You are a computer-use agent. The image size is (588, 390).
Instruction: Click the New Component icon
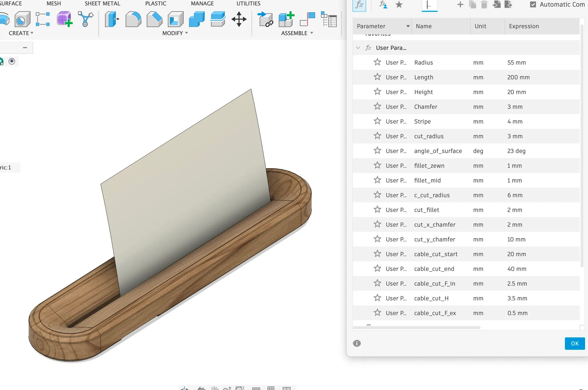pos(286,19)
